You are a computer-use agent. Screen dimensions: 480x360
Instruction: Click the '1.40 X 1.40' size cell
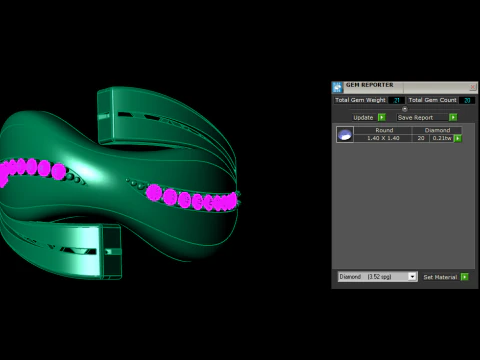383,138
